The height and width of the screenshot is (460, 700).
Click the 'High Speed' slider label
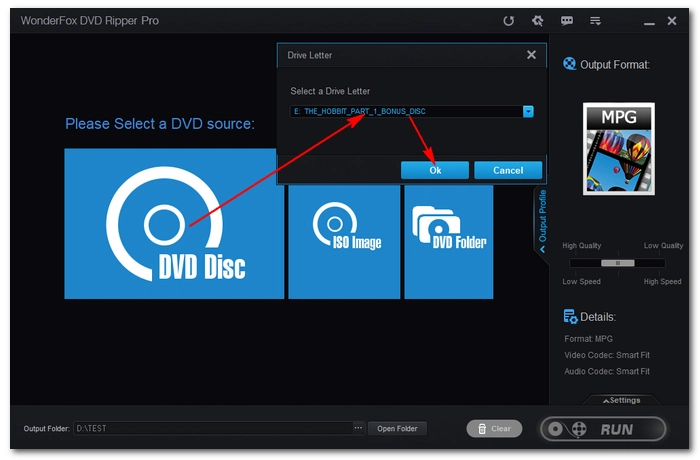click(x=662, y=281)
